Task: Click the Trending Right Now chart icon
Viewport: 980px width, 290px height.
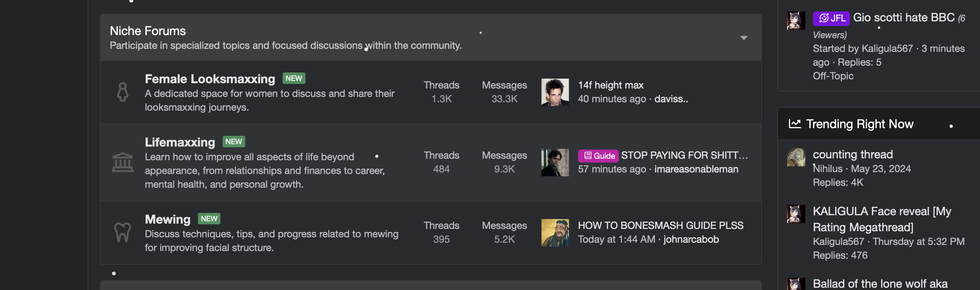Action: tap(795, 124)
